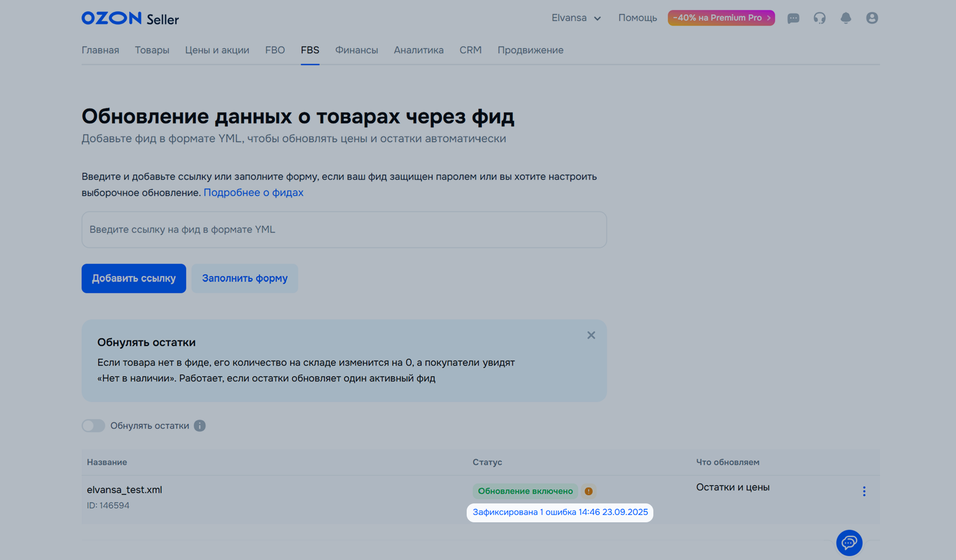Viewport: 956px width, 560px height.
Task: Click the headset support icon
Action: [x=819, y=18]
